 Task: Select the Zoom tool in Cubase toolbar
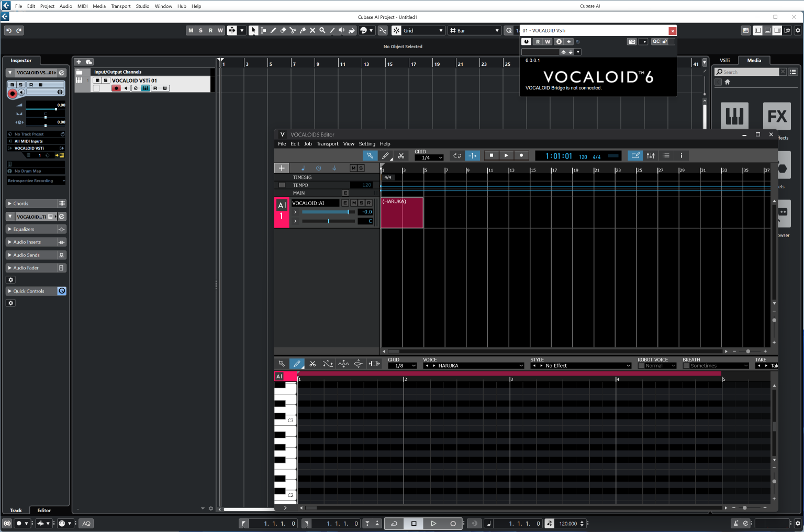point(322,30)
